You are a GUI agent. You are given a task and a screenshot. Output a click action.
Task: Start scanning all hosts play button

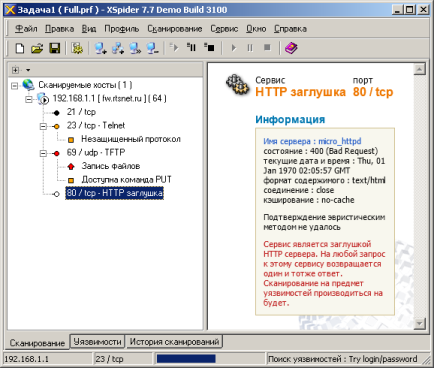click(x=234, y=48)
